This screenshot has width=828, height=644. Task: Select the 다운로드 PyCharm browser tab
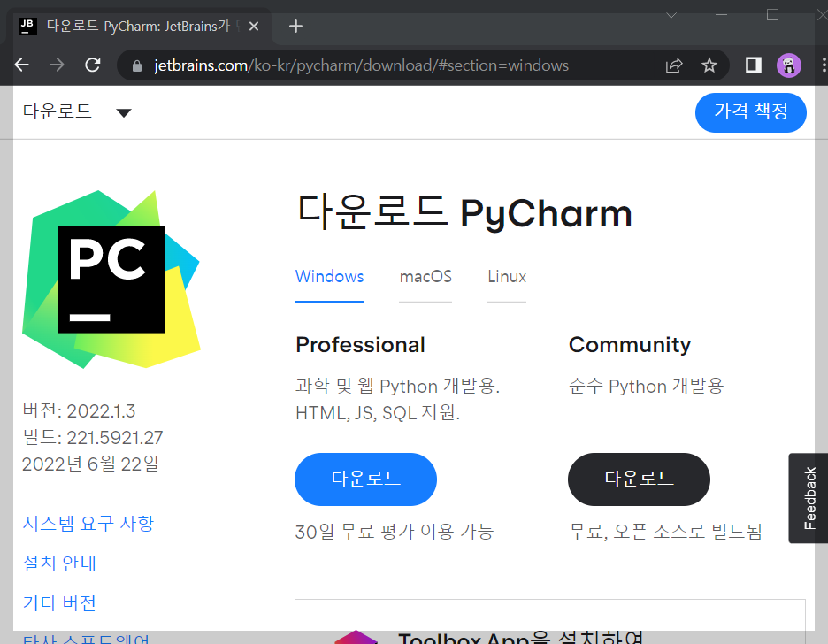[x=138, y=26]
